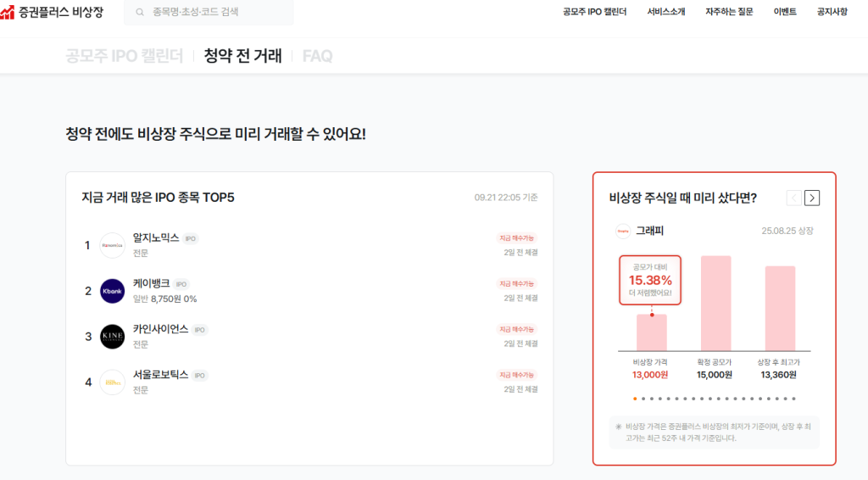Open the Kbank logo icon
This screenshot has width=868, height=480.
point(112,291)
